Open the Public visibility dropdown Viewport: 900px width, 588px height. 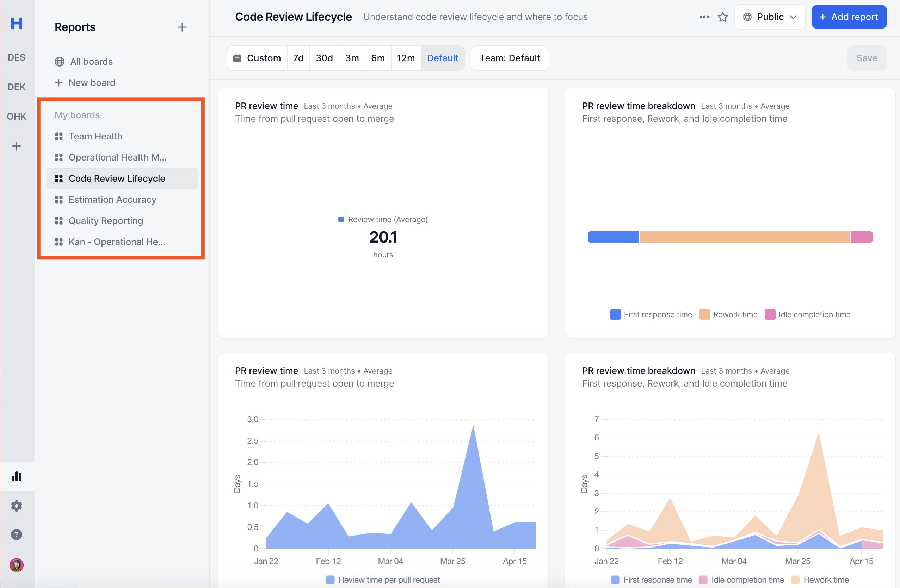[x=770, y=17]
